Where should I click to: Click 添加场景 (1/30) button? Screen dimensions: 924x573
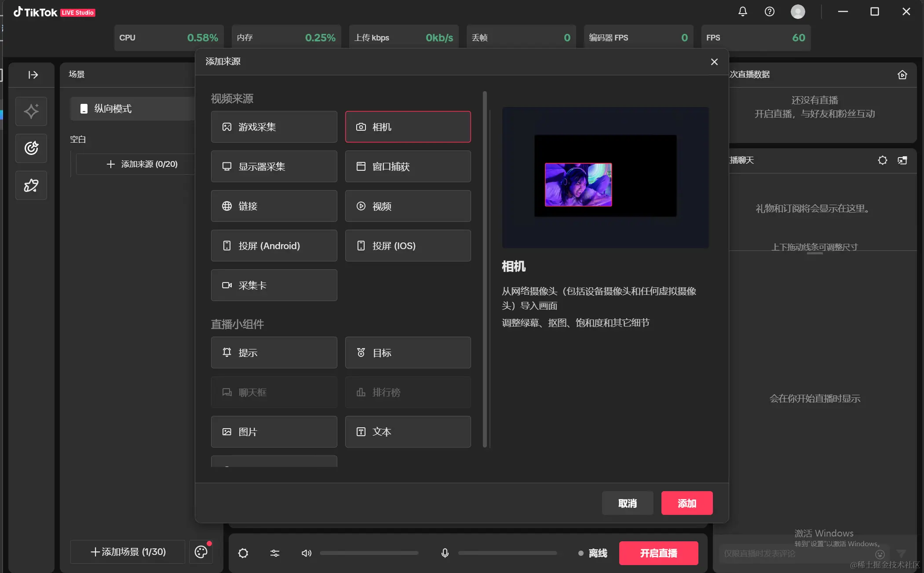[x=128, y=552]
